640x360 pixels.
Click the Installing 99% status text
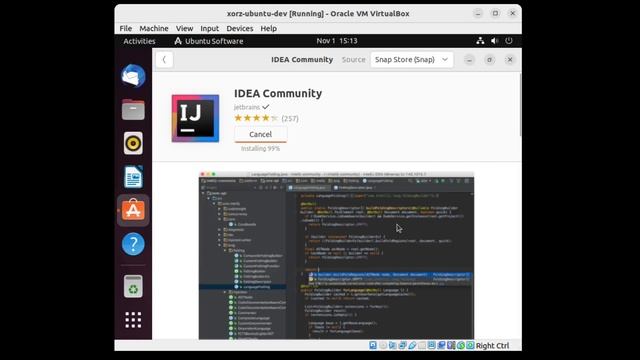[260, 149]
